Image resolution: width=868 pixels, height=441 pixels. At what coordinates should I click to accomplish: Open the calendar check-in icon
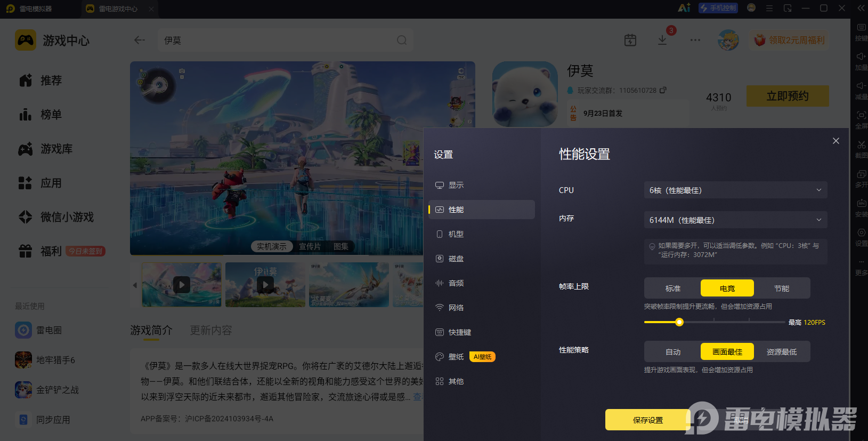(x=630, y=40)
